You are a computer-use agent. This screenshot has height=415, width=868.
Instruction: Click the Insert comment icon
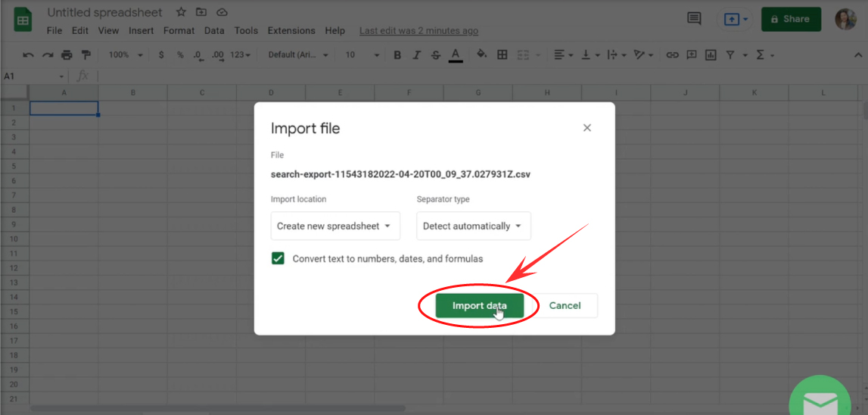(x=692, y=55)
